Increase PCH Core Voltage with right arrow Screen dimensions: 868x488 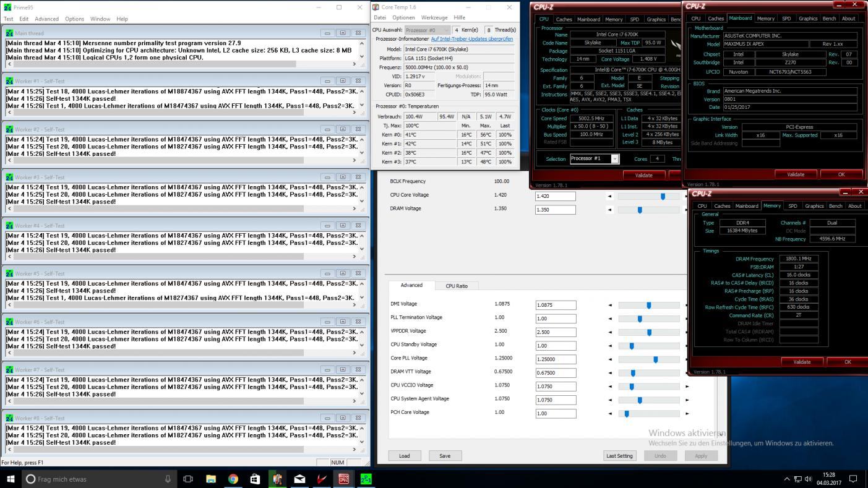687,414
